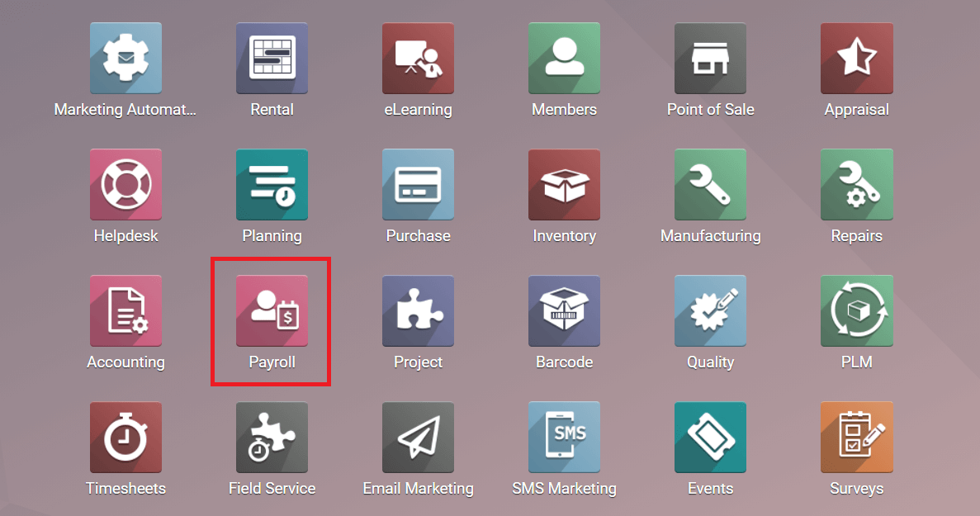This screenshot has height=516, width=980.
Task: Open the Quality app icon
Action: pos(711,310)
